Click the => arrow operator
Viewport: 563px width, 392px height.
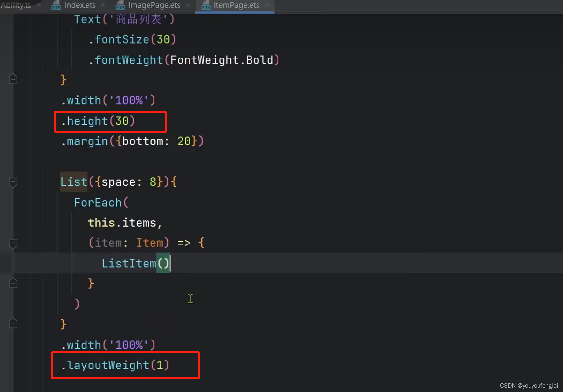pos(184,243)
